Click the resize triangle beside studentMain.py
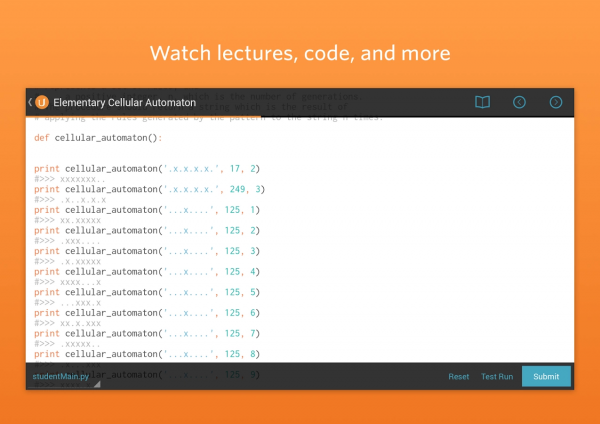This screenshot has width=600, height=424. click(x=98, y=384)
